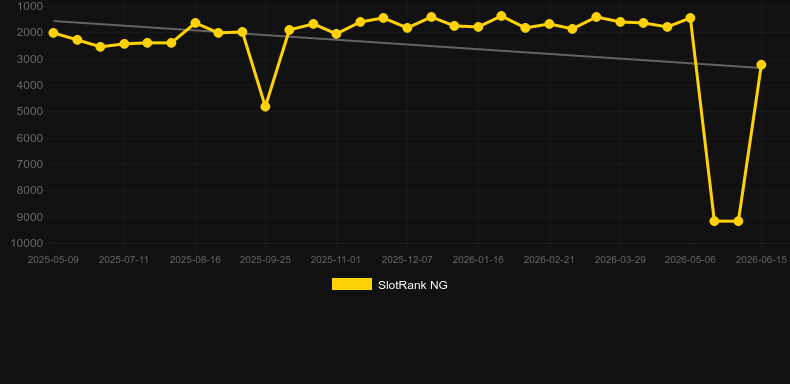Click the 2026-06-15 x-axis date label

pyautogui.click(x=761, y=260)
